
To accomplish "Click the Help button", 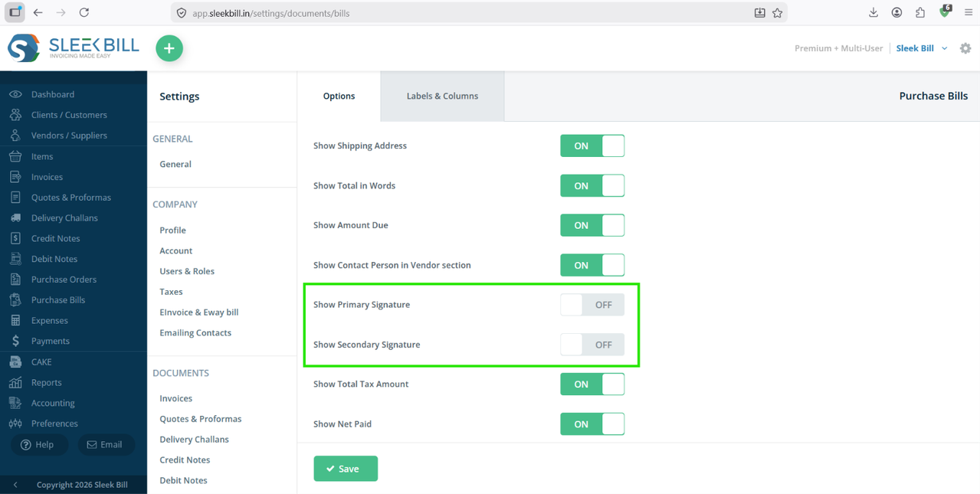I will 39,445.
